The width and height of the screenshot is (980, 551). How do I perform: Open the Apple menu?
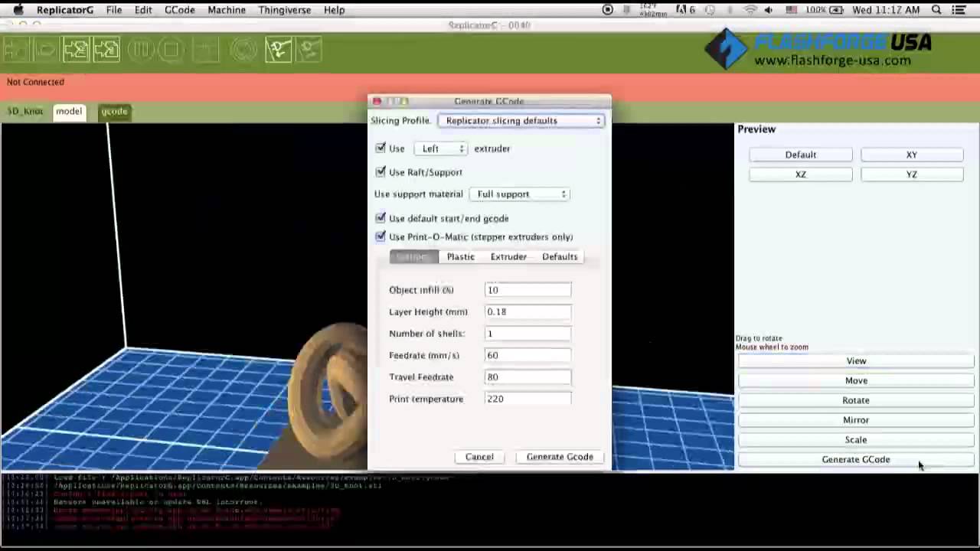(18, 10)
